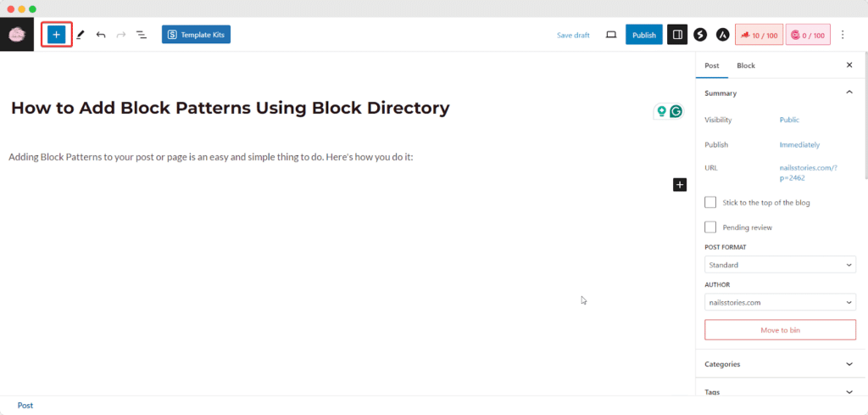Click the Post breadcrumb in footer
Screen dimensions: 868x415
(x=25, y=405)
